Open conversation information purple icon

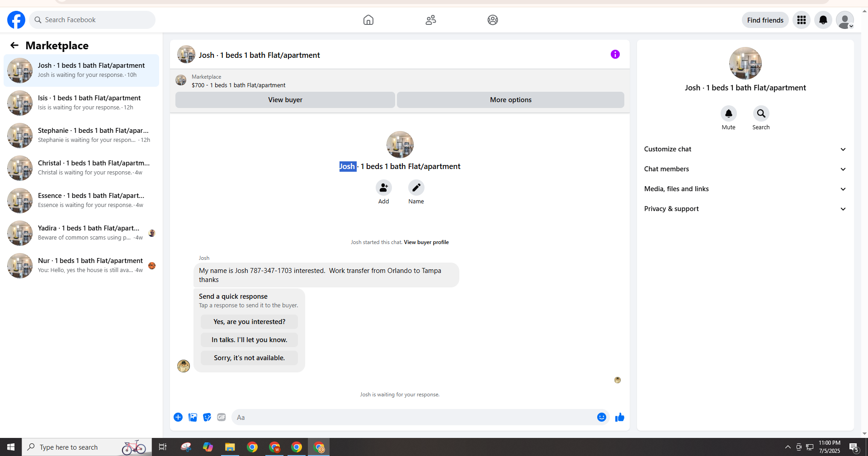615,54
